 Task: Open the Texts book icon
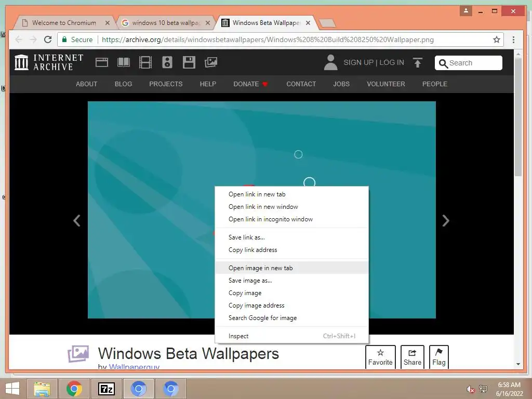tap(124, 62)
